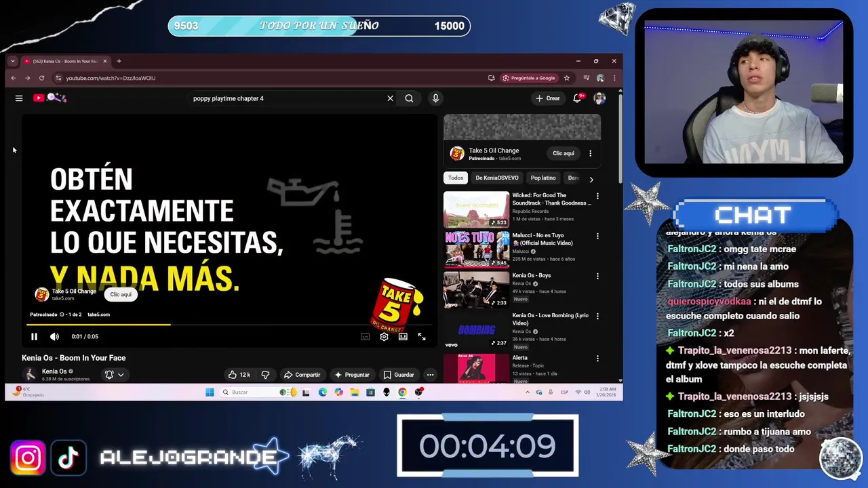Select the Pop latino chip
The height and width of the screenshot is (488, 868).
point(543,178)
